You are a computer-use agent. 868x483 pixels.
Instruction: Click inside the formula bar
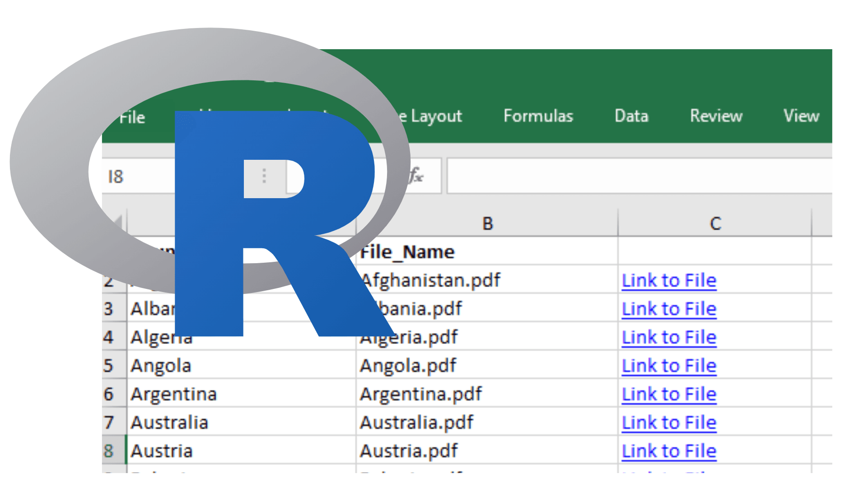click(x=632, y=176)
